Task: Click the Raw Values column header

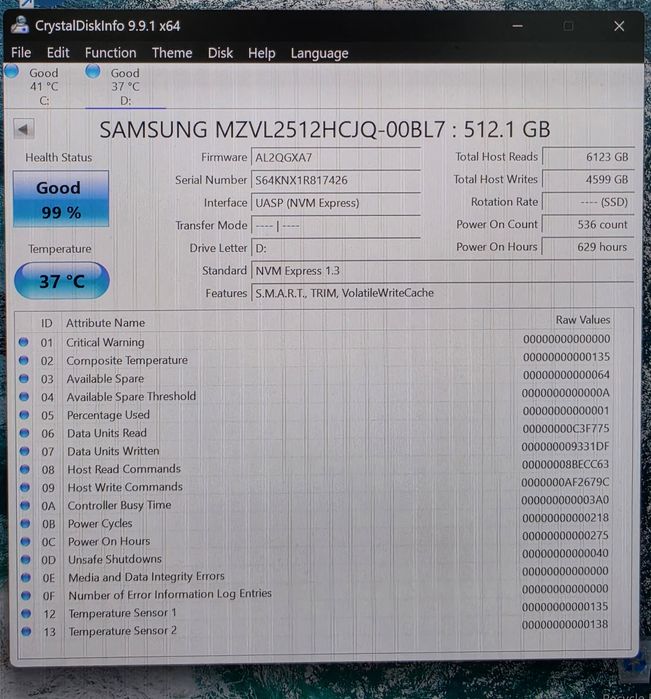Action: pyautogui.click(x=582, y=320)
